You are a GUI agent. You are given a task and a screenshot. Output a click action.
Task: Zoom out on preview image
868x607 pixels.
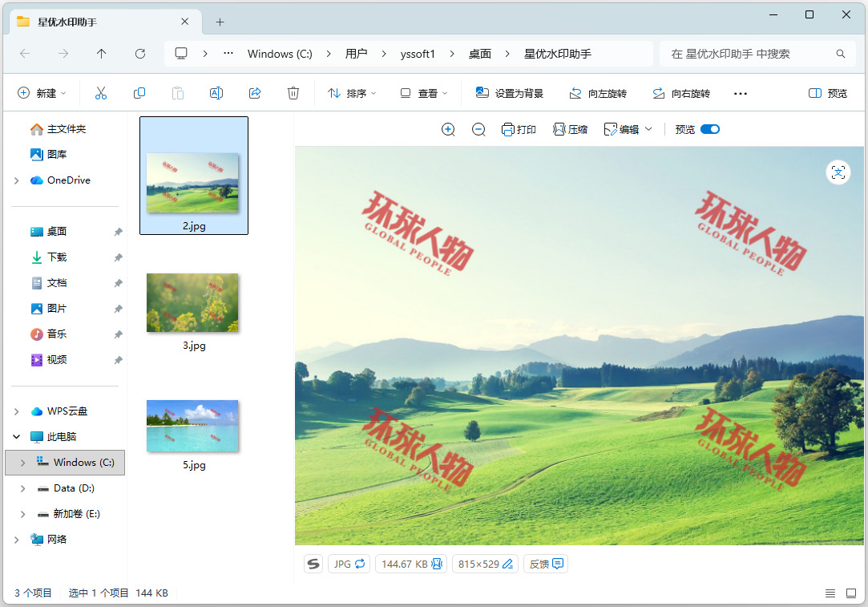478,130
